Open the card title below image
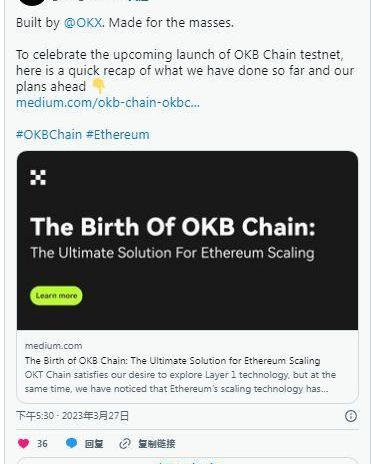Screen dimensions: 371x464 point(172,360)
